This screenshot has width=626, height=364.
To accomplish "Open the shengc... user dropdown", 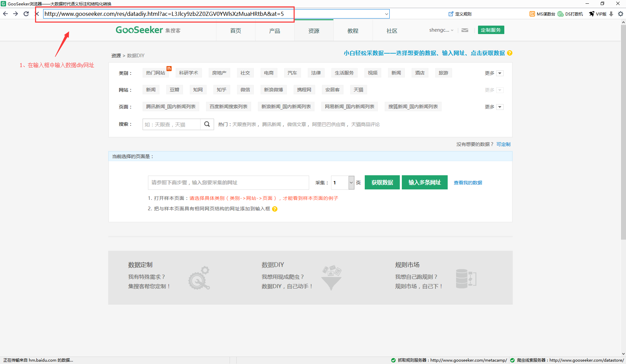I will pyautogui.click(x=441, y=30).
